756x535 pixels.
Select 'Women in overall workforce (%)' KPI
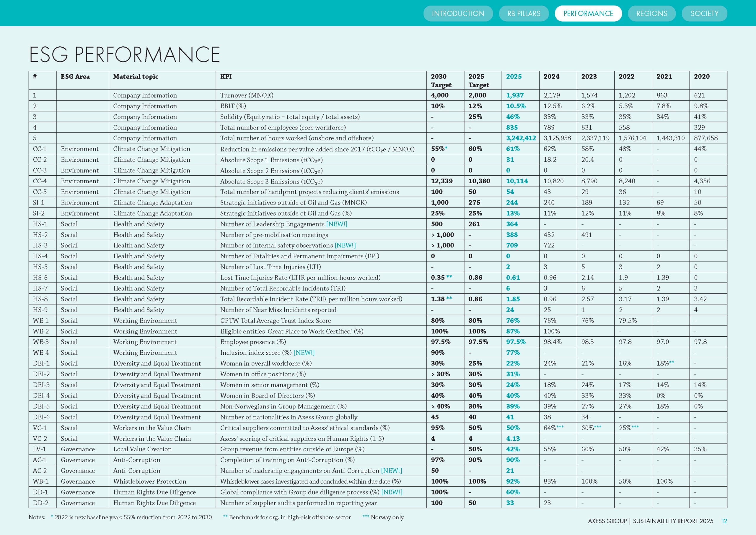click(x=266, y=364)
